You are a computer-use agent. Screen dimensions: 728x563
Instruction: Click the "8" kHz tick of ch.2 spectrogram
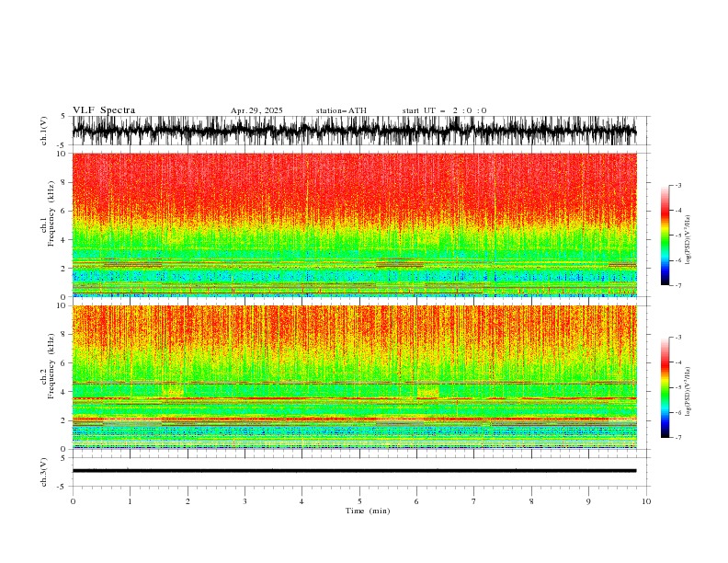[64, 335]
